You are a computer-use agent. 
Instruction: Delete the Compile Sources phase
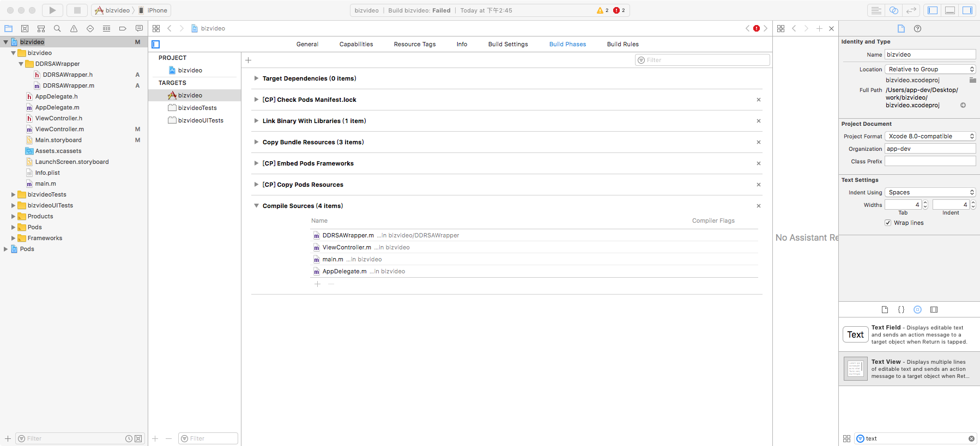[758, 206]
